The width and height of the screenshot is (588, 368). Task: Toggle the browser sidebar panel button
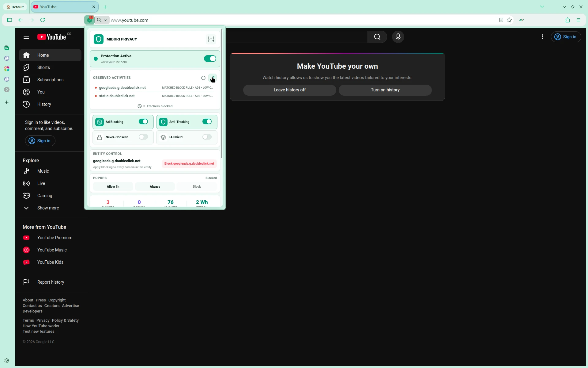click(9, 20)
